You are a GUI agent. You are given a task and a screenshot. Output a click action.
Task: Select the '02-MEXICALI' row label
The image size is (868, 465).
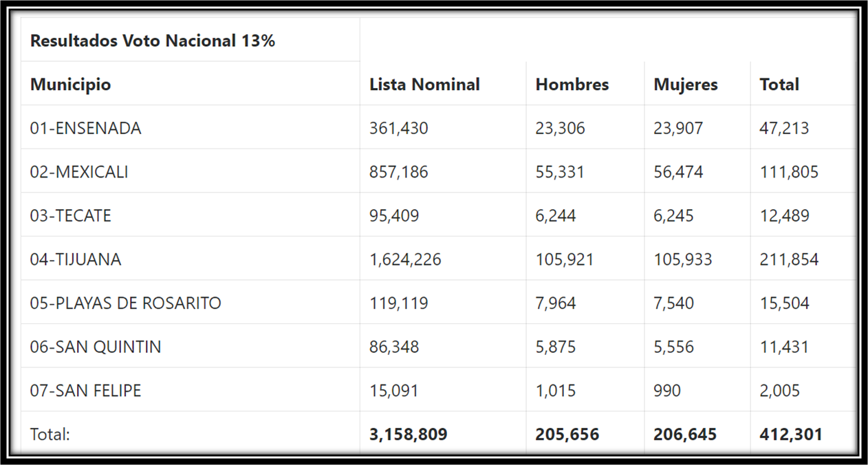[79, 172]
